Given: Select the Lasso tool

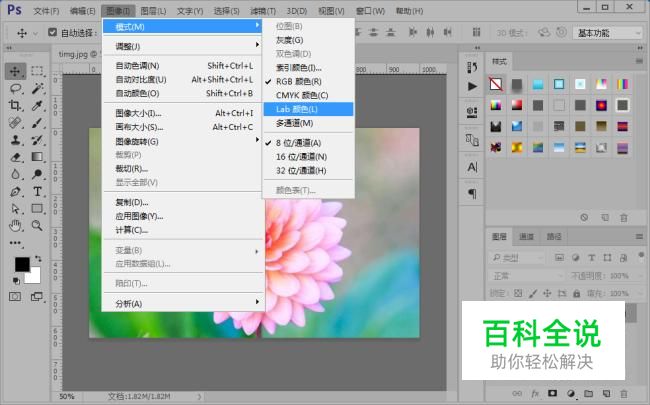Looking at the screenshot, I should (16, 88).
